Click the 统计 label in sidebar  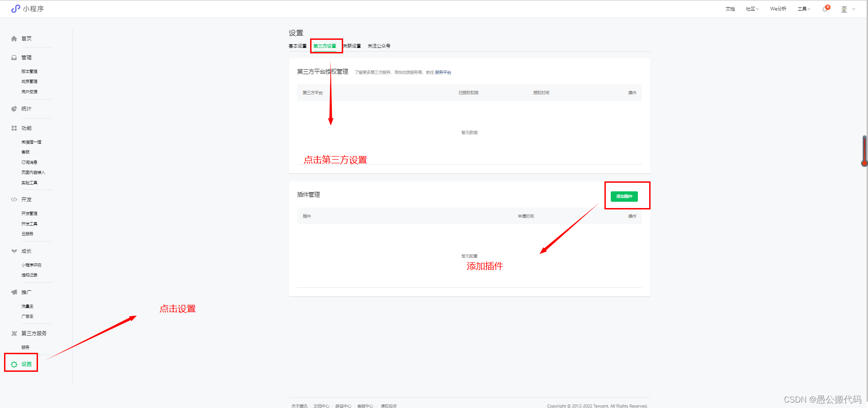26,109
